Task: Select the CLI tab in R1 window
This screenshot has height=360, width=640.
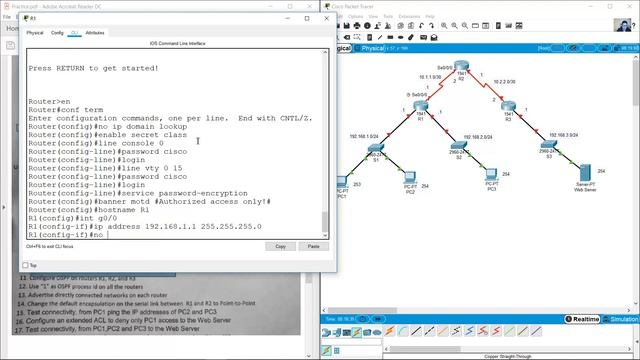Action: point(74,33)
